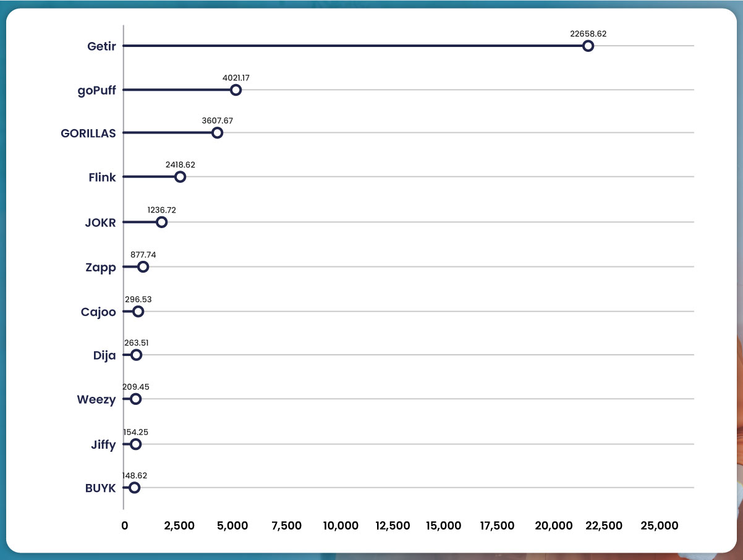The height and width of the screenshot is (560, 743).
Task: Click the value label 4021.17
Action: (236, 78)
